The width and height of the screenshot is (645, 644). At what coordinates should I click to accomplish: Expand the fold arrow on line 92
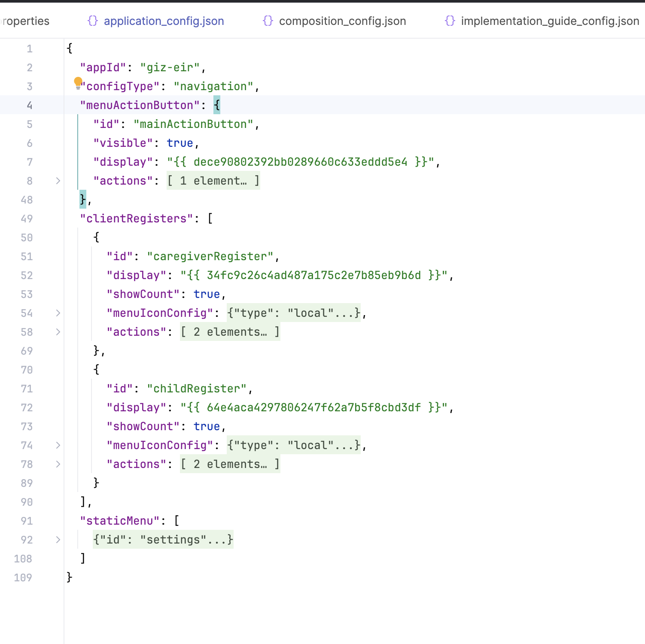click(58, 540)
